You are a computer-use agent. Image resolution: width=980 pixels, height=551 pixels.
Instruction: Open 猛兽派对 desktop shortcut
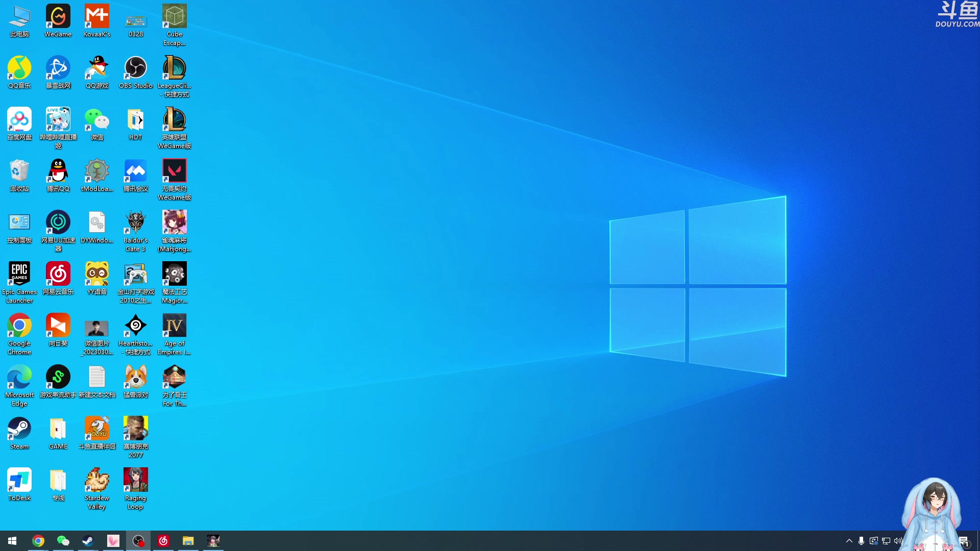coord(136,382)
